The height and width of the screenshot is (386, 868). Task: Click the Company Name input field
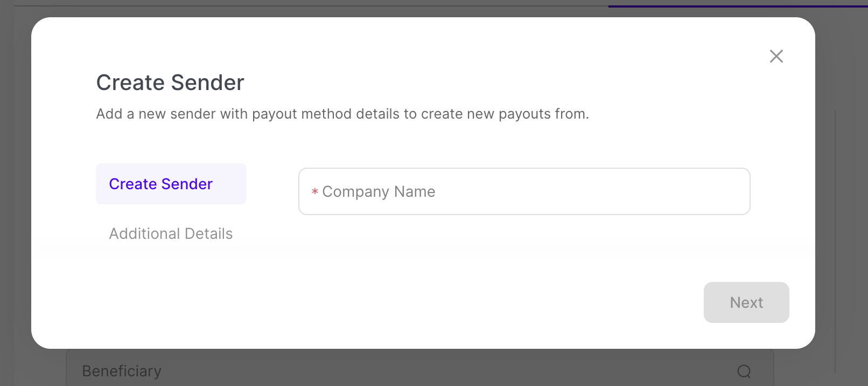click(x=524, y=191)
